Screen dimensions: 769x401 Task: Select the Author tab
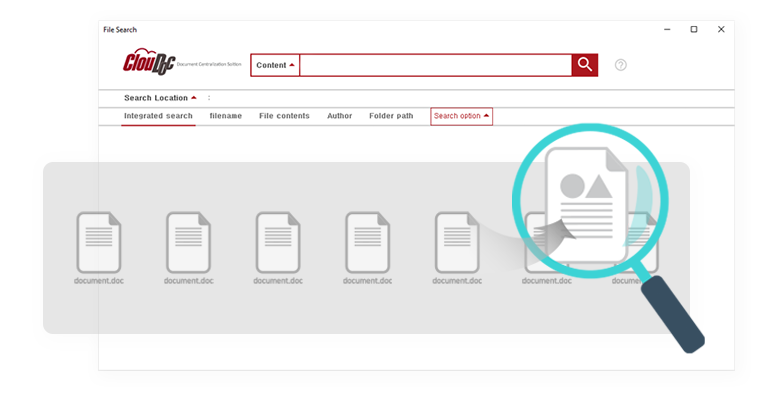tap(339, 116)
